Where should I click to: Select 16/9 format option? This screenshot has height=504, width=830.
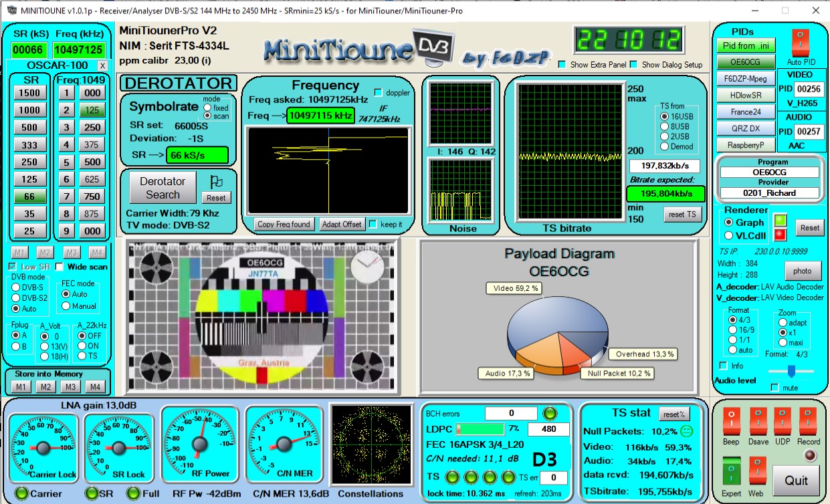tap(733, 330)
